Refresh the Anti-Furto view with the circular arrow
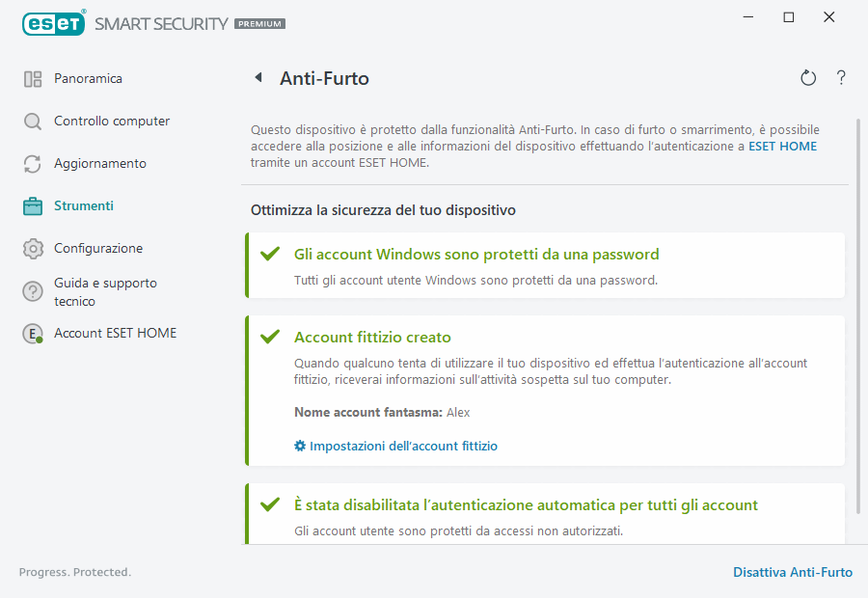This screenshot has width=868, height=598. tap(808, 77)
